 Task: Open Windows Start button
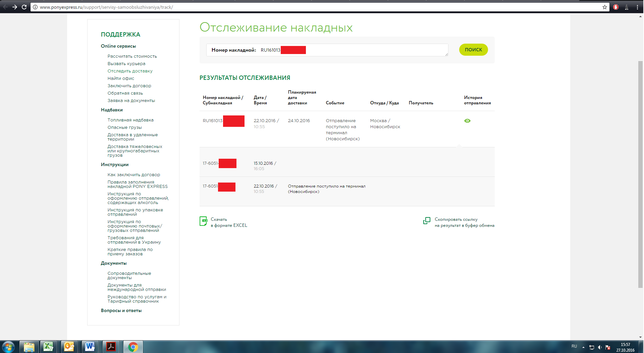point(8,347)
